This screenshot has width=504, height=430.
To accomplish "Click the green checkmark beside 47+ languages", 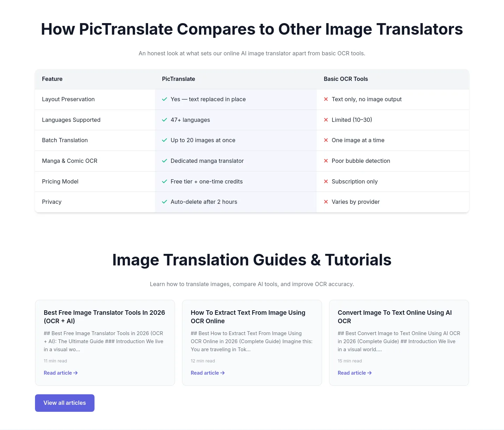I will (164, 120).
